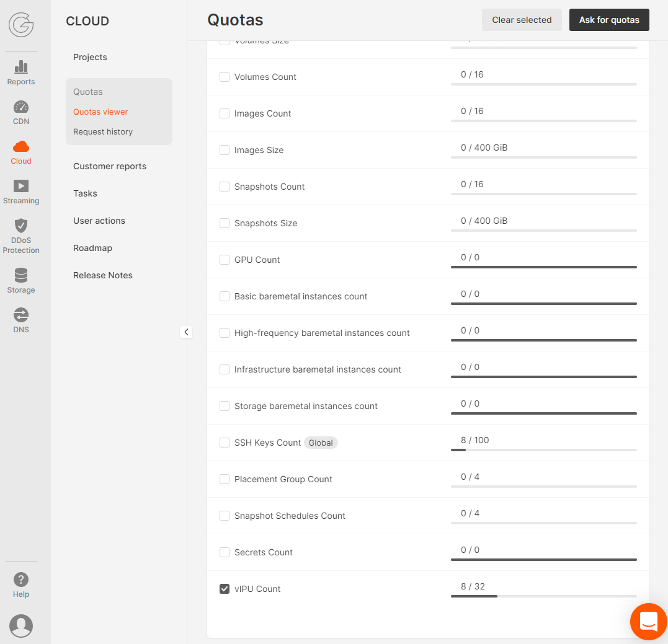Open the account profile avatar
This screenshot has width=668, height=644.
(x=20, y=626)
